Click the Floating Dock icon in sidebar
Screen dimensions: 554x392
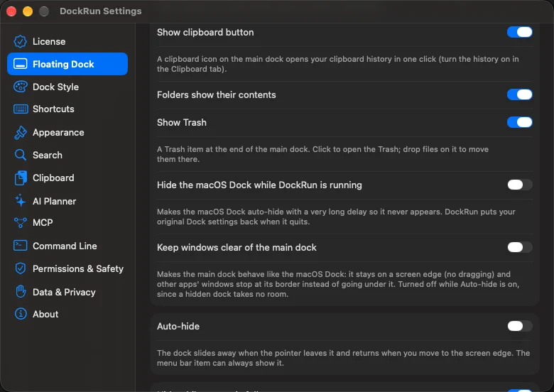(20, 64)
